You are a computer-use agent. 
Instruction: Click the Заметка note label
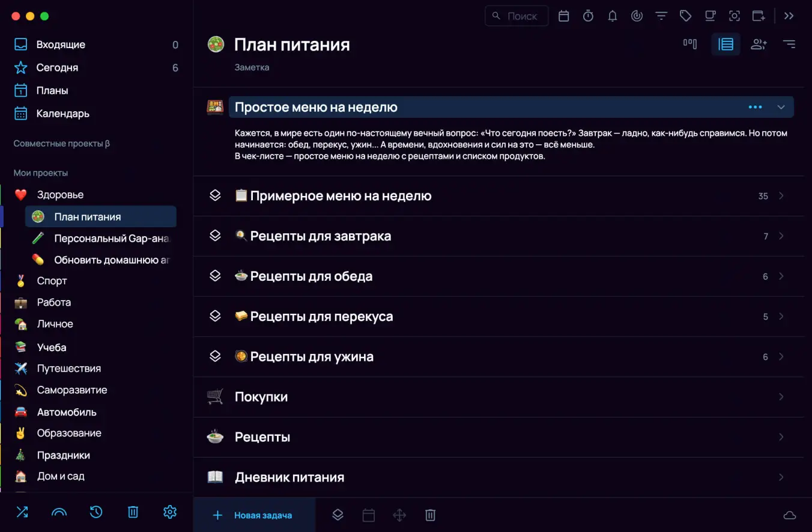252,67
